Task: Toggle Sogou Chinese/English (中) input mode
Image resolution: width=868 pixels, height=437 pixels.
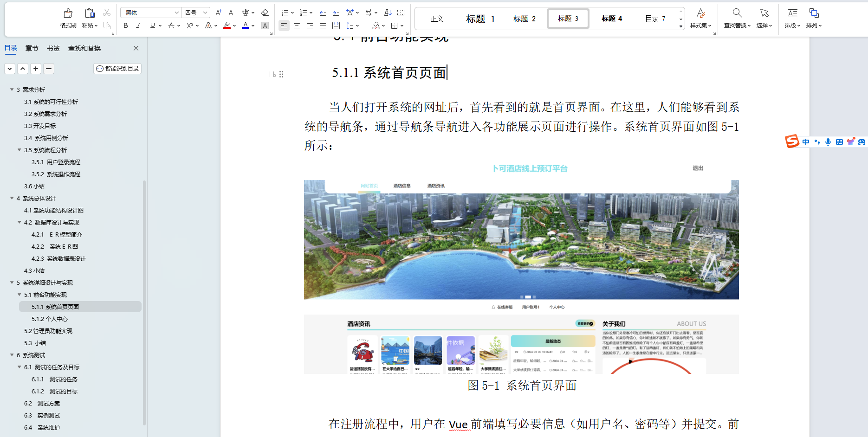Action: click(x=806, y=142)
